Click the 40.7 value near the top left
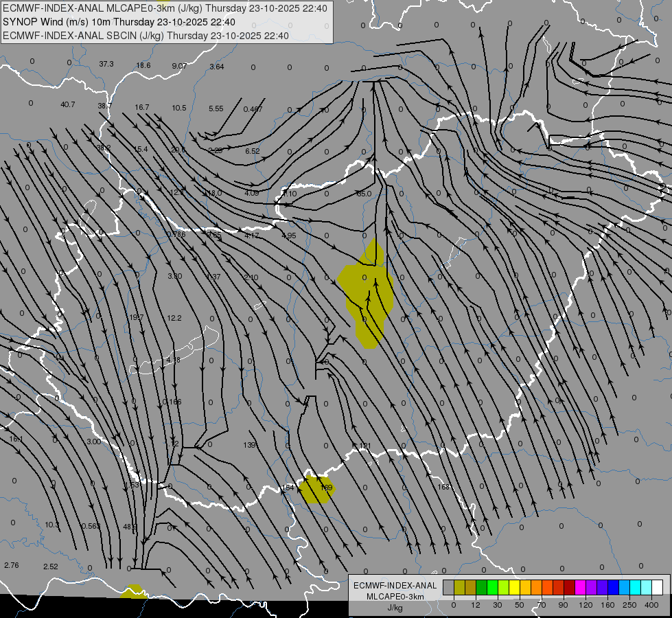 point(68,104)
